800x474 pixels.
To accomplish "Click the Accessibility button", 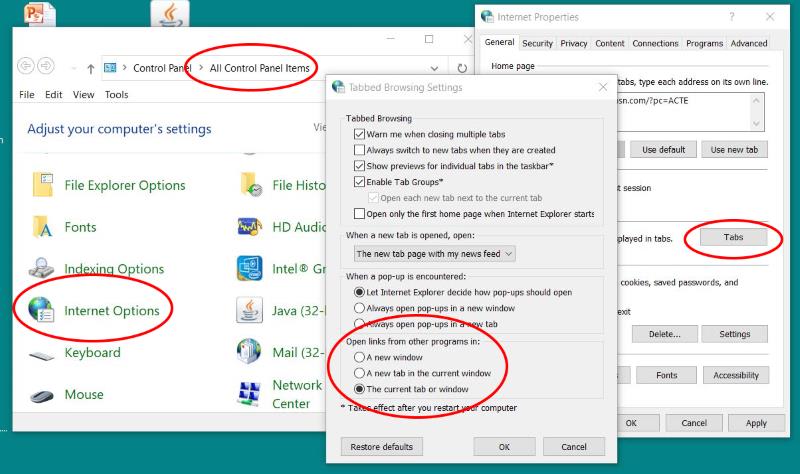I will coord(736,375).
